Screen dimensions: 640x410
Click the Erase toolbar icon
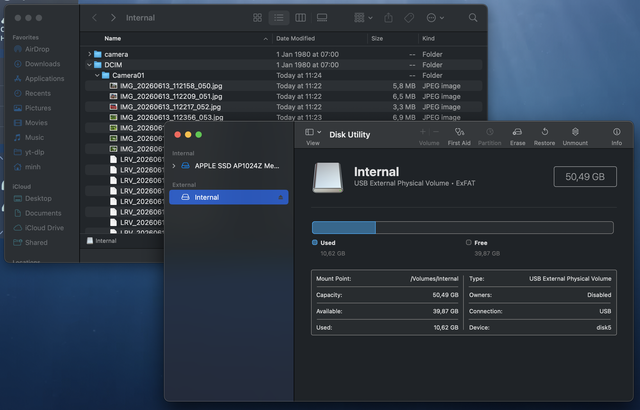(x=517, y=136)
